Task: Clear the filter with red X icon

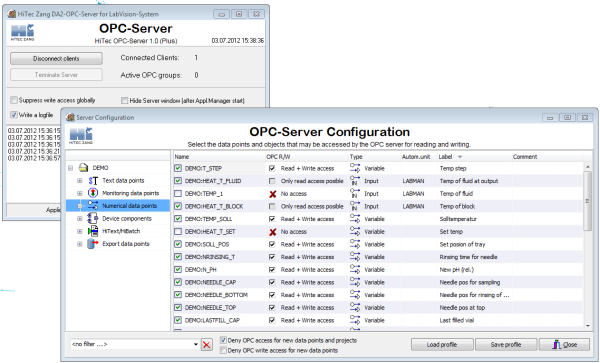Action: point(207,345)
